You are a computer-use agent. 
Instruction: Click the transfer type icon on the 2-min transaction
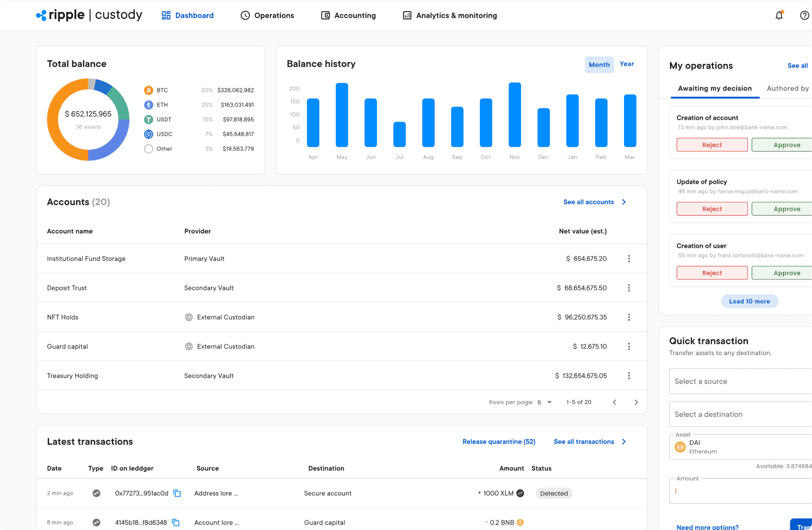[96, 493]
